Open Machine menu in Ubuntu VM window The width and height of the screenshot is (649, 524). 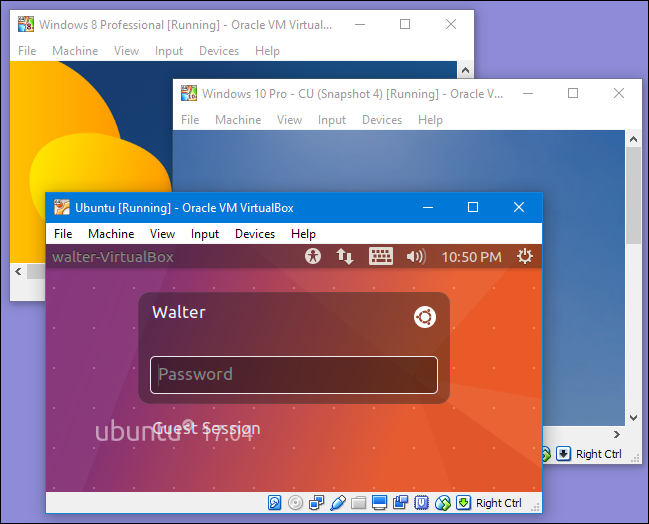pyautogui.click(x=111, y=234)
